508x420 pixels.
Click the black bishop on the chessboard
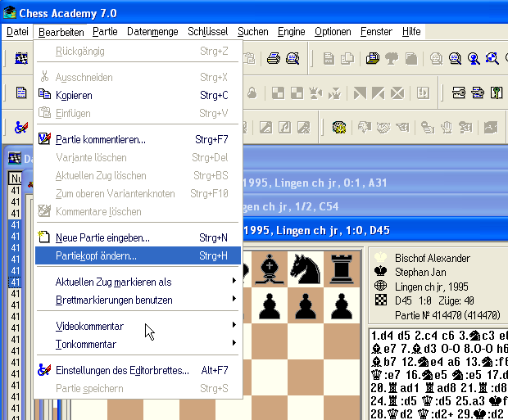[x=270, y=269]
